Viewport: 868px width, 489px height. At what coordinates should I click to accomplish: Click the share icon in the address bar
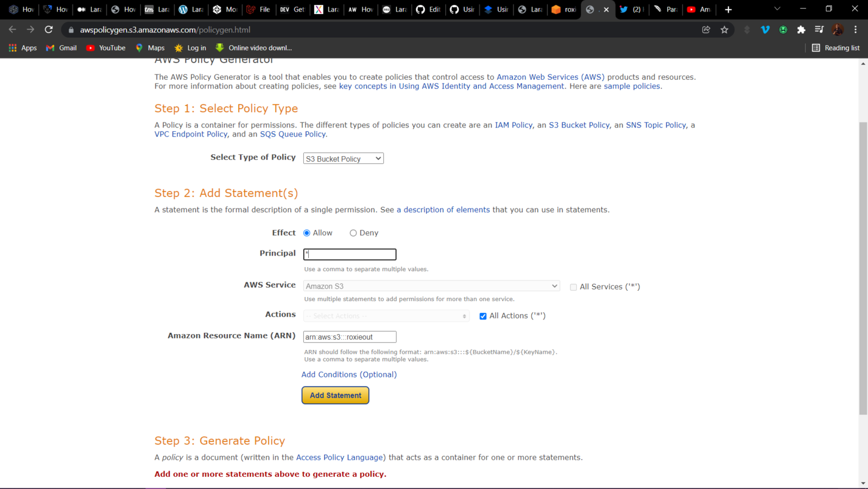[x=705, y=29]
